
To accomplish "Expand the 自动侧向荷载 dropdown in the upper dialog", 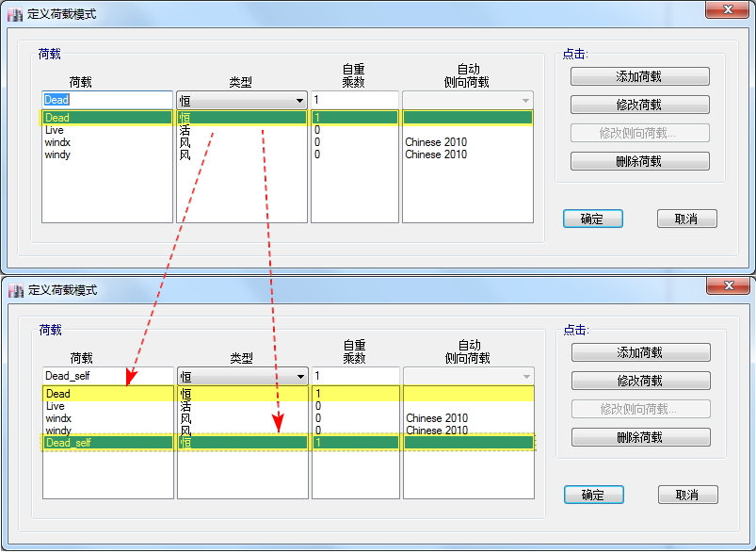I will (524, 101).
